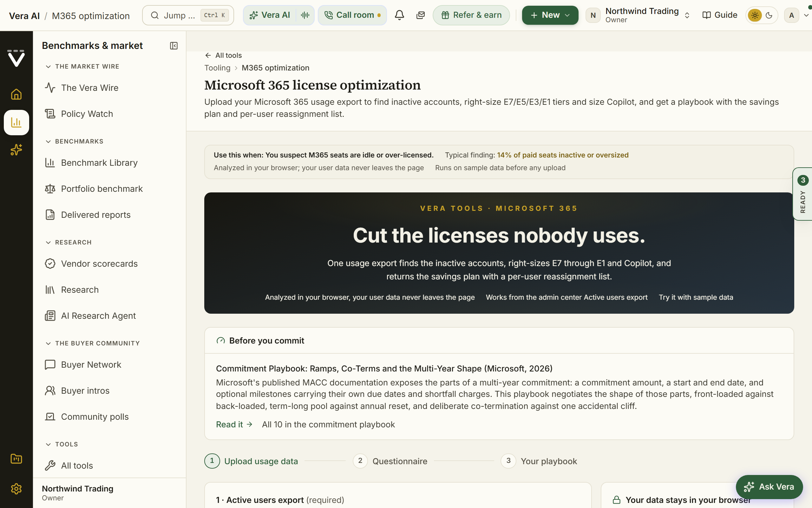Click the Jump search field
The height and width of the screenshot is (508, 812).
click(x=188, y=15)
